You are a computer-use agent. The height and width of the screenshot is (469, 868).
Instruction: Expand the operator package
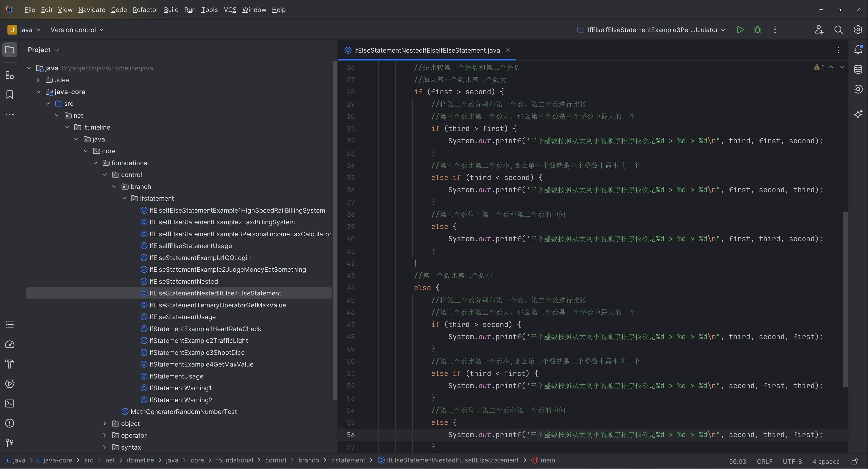click(x=104, y=435)
